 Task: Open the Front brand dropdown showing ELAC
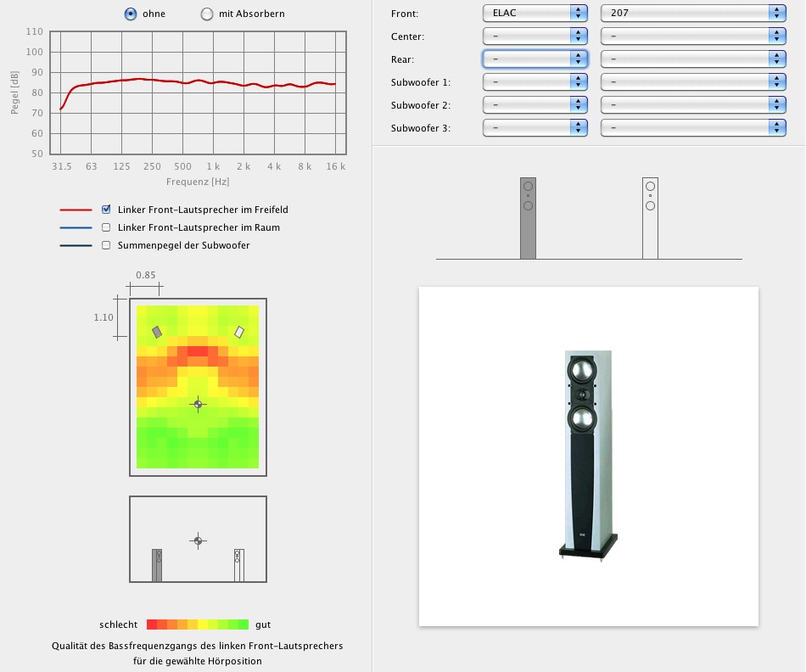click(535, 13)
